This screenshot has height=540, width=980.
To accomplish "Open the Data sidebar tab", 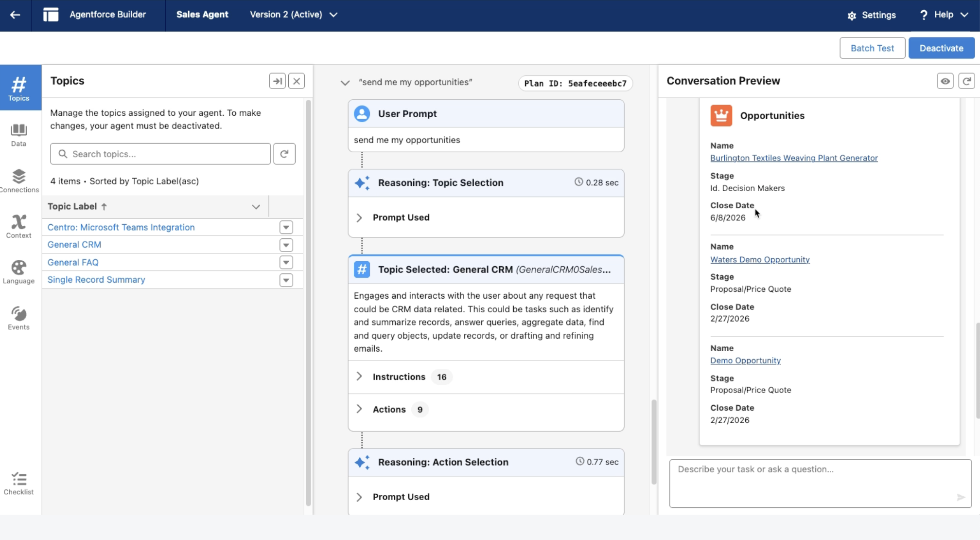I will 19,135.
